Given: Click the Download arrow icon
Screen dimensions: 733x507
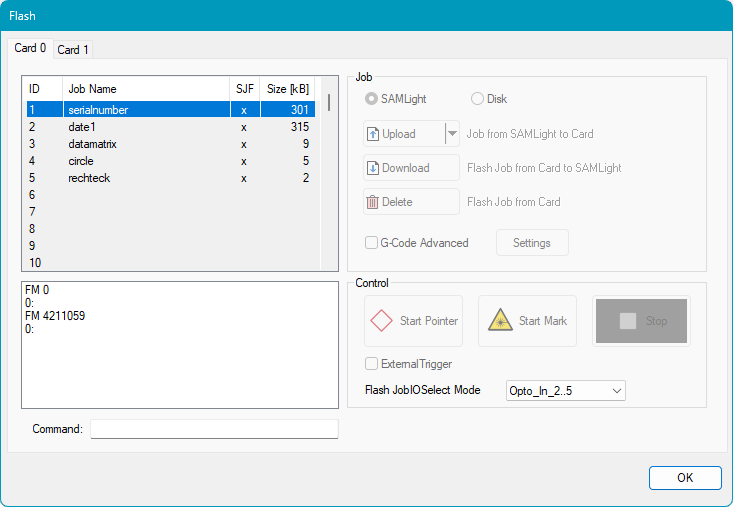Looking at the screenshot, I should pyautogui.click(x=373, y=168).
